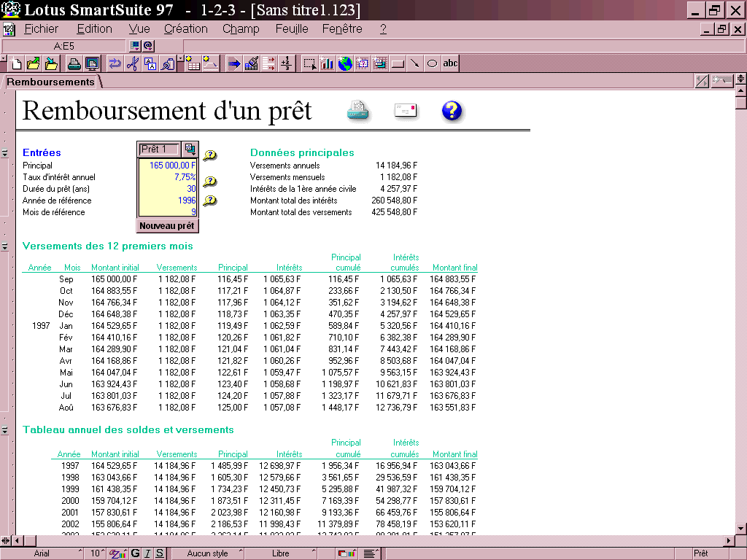Click the create-button grid toolbar icon

pyautogui.click(x=380, y=63)
